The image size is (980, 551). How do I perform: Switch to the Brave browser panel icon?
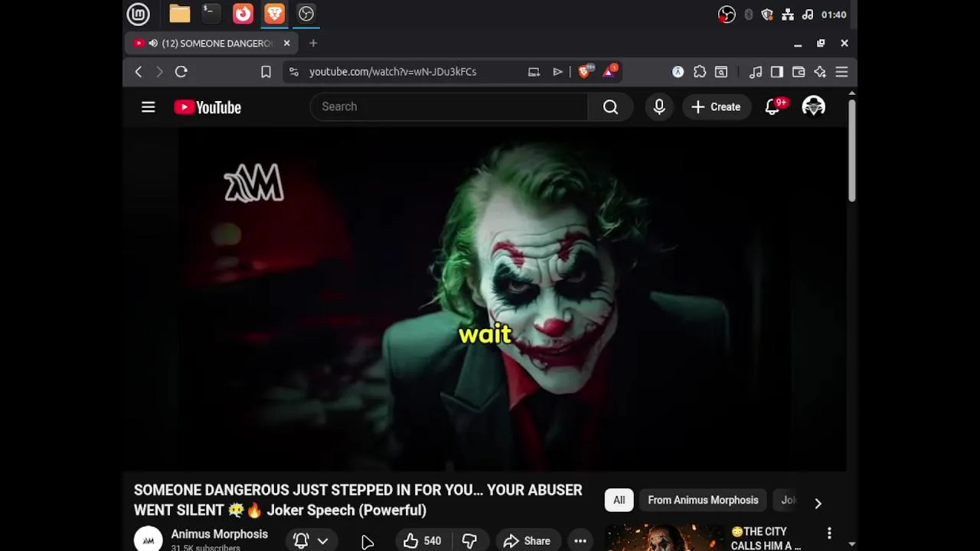point(274,14)
